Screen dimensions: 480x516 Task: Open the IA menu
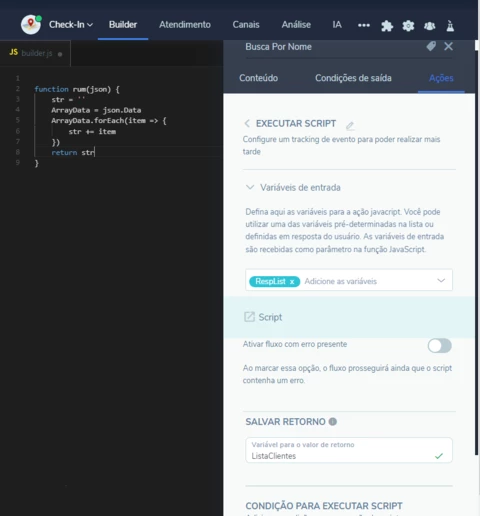click(337, 25)
